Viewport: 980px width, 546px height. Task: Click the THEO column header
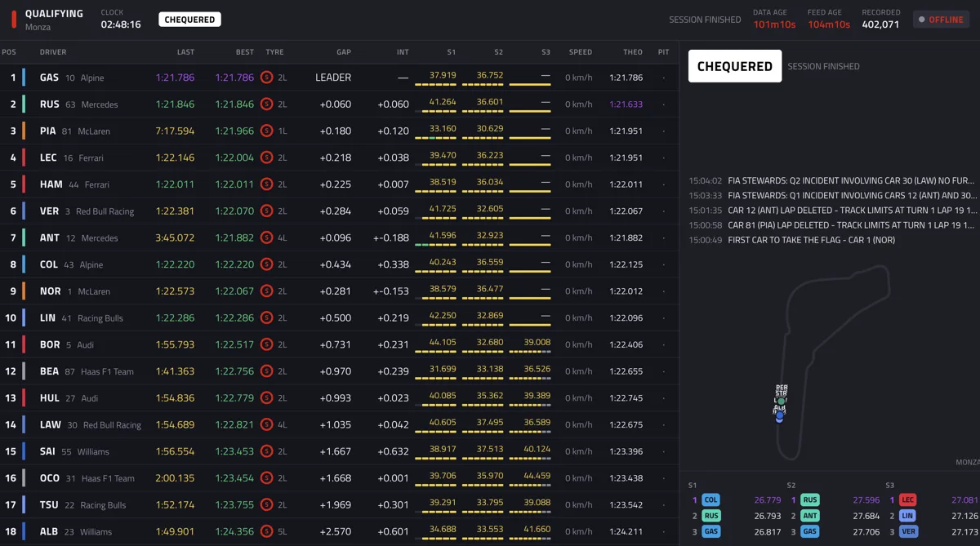633,52
